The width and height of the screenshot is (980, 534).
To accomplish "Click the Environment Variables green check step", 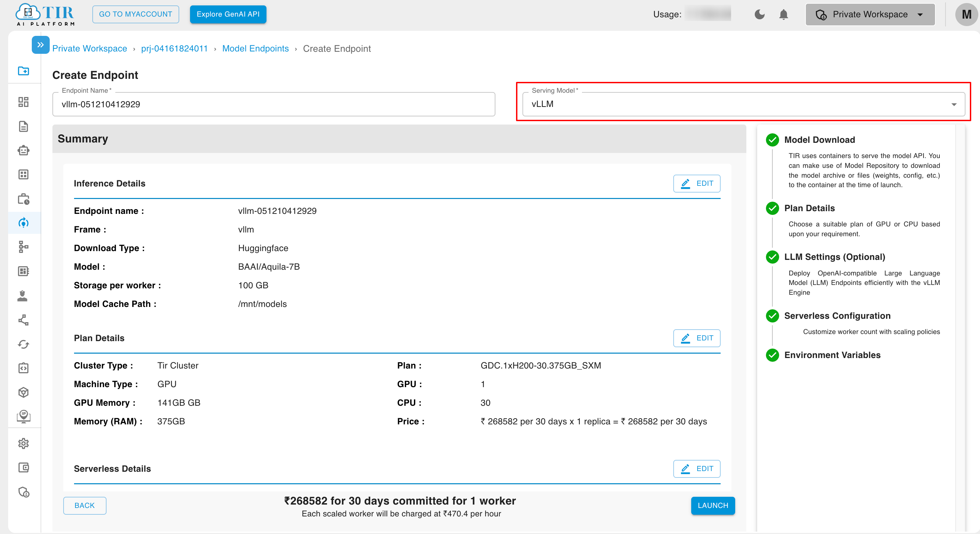I will [x=772, y=355].
